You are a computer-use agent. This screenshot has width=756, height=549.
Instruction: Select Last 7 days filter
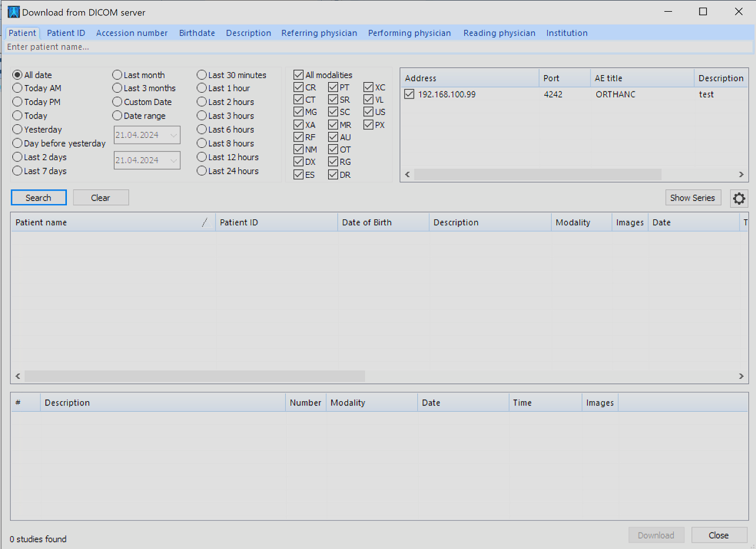coord(18,171)
